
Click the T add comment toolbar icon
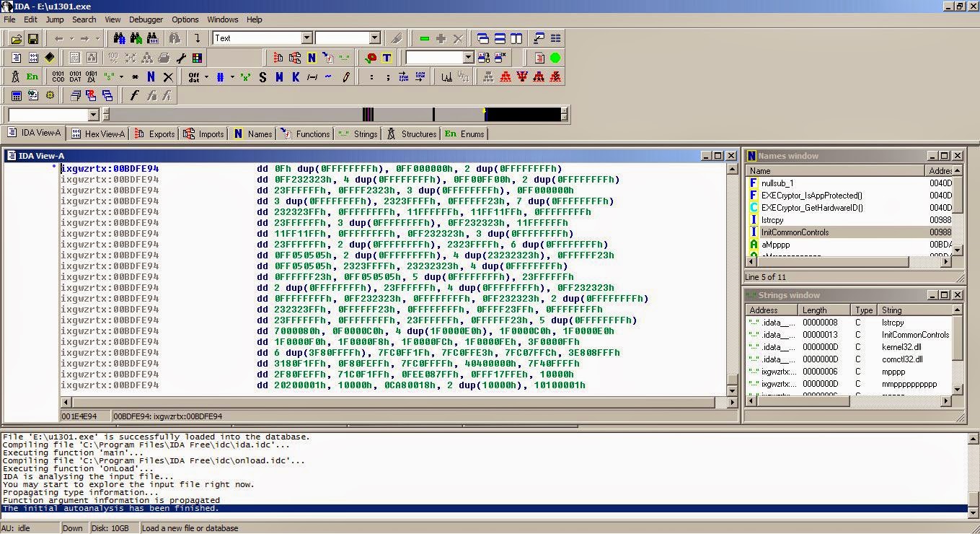point(387,58)
